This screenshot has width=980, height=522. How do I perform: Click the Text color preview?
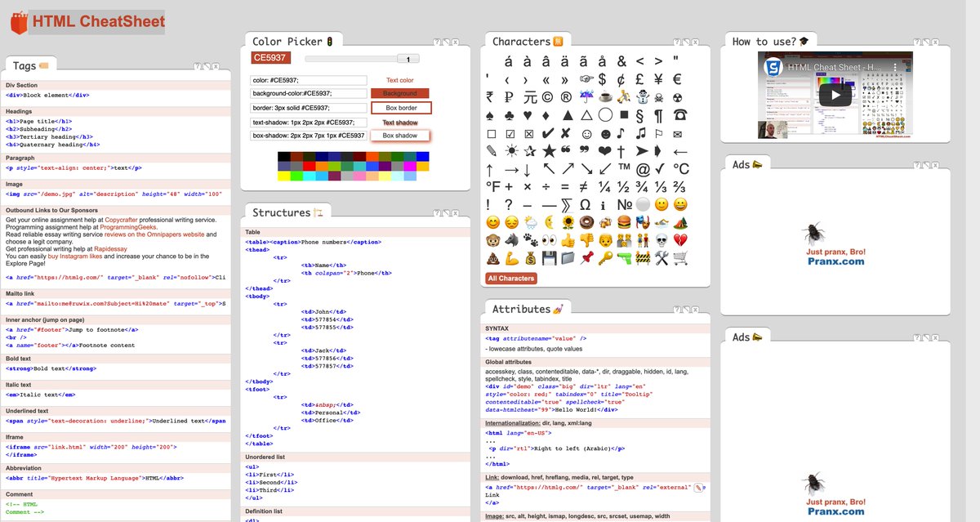(399, 80)
